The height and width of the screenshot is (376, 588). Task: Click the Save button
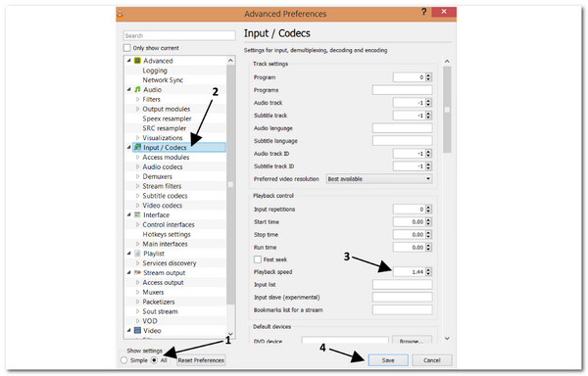pos(388,360)
